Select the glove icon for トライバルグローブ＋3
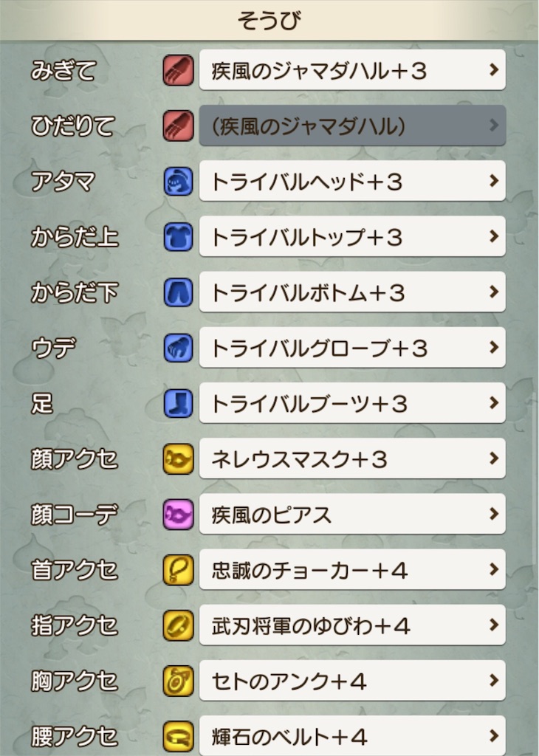539x756 pixels. 178,348
